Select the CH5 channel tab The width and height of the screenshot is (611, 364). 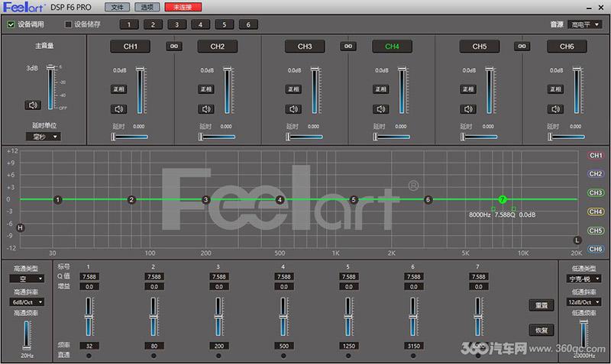(480, 47)
